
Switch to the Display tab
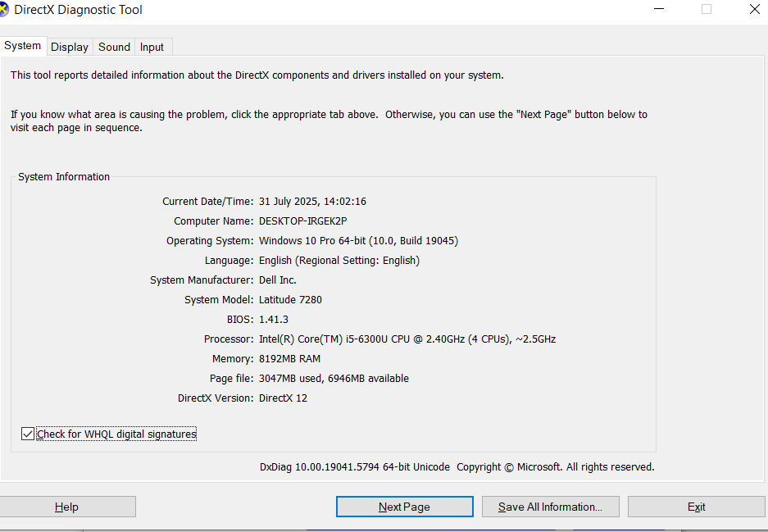point(70,47)
